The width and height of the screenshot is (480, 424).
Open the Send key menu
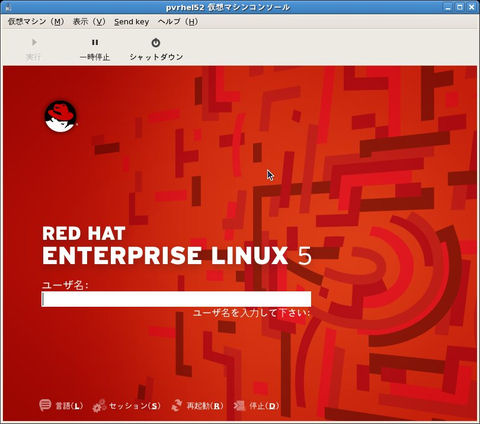(131, 22)
